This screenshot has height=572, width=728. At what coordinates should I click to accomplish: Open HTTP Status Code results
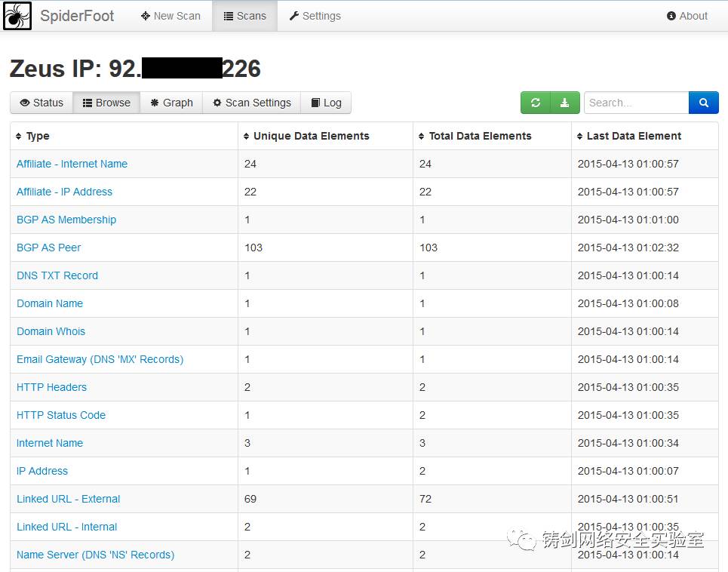tap(61, 415)
